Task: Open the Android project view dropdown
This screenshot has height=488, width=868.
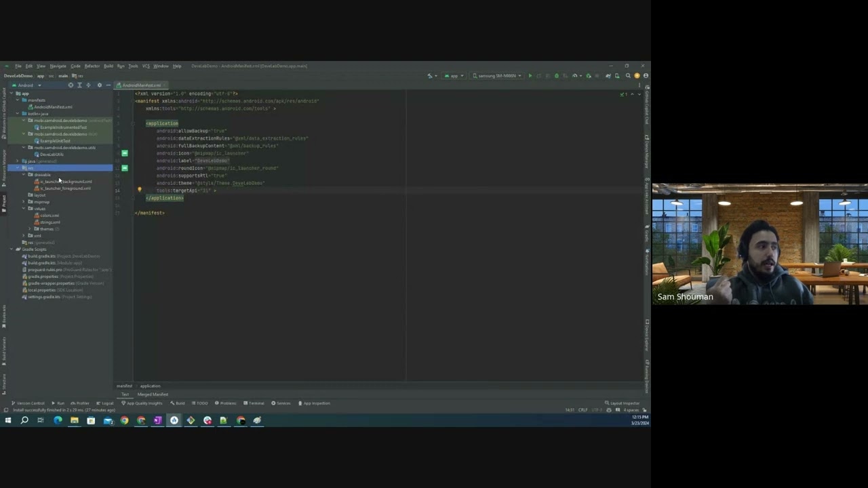Action: click(27, 85)
